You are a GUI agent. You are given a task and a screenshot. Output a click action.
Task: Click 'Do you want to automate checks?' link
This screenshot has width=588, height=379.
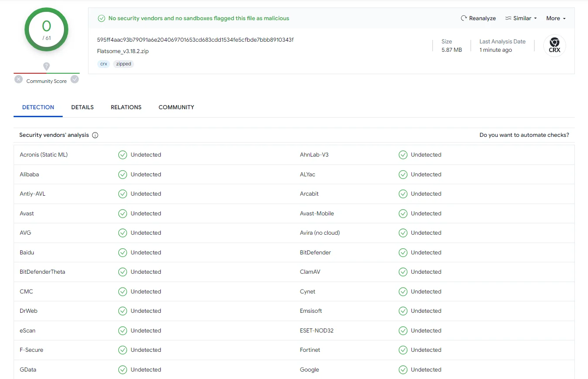click(x=524, y=135)
